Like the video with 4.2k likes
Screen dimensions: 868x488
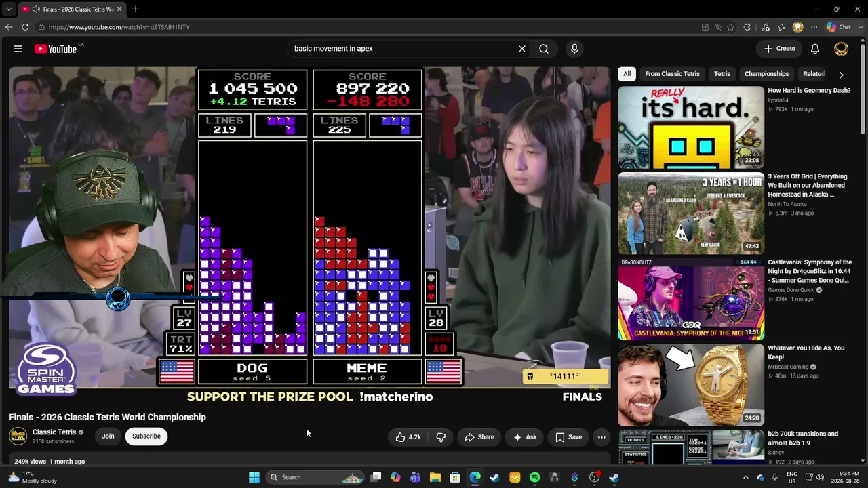click(x=408, y=437)
